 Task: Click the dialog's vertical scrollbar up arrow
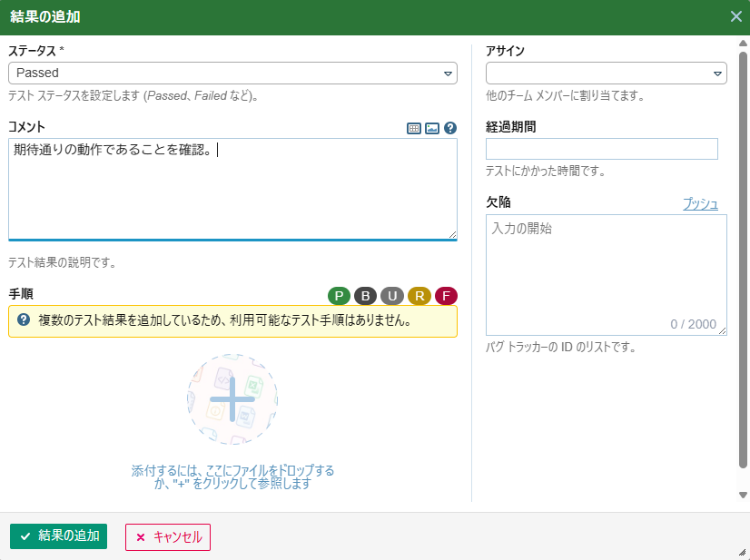point(743,43)
